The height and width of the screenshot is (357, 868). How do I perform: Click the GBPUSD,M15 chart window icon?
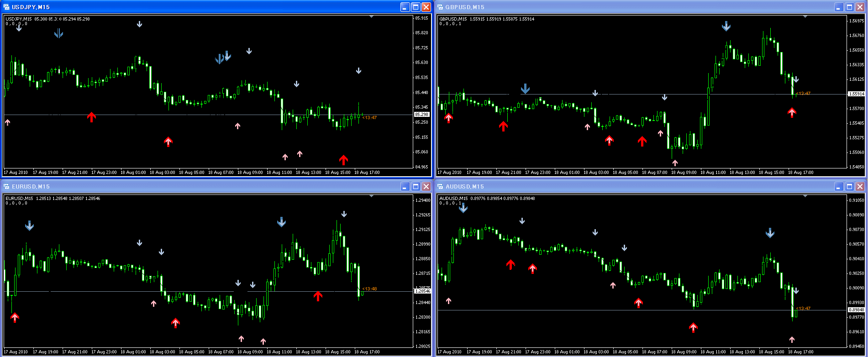point(440,7)
